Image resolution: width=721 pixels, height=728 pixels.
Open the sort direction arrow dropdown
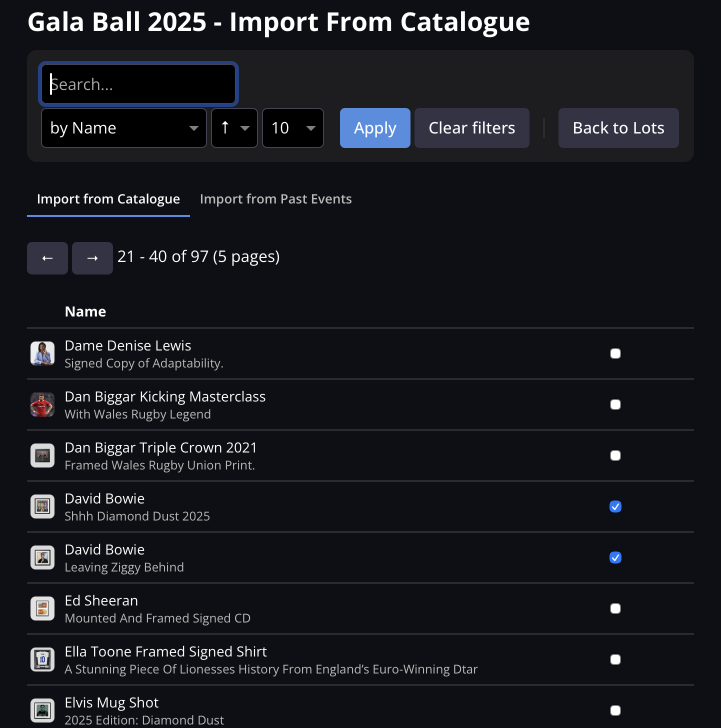click(x=234, y=128)
